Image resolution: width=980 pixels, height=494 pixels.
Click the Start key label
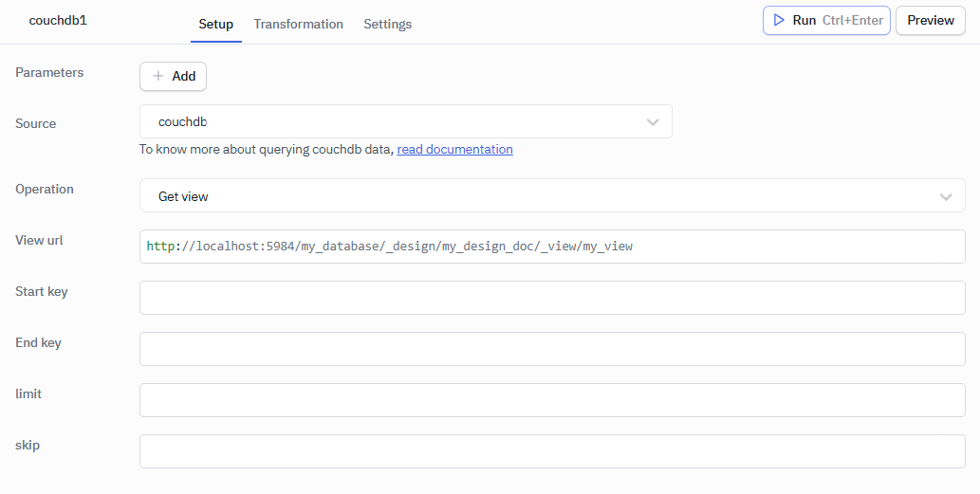tap(42, 291)
